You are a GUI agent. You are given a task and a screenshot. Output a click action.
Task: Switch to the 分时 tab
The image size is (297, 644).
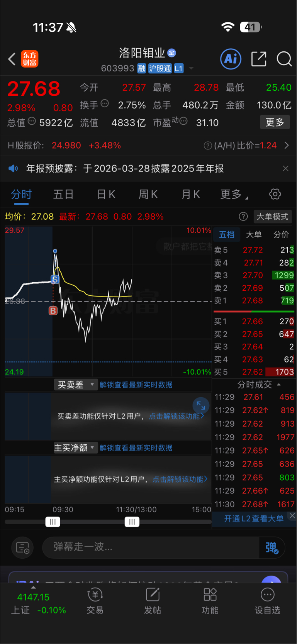point(21,194)
